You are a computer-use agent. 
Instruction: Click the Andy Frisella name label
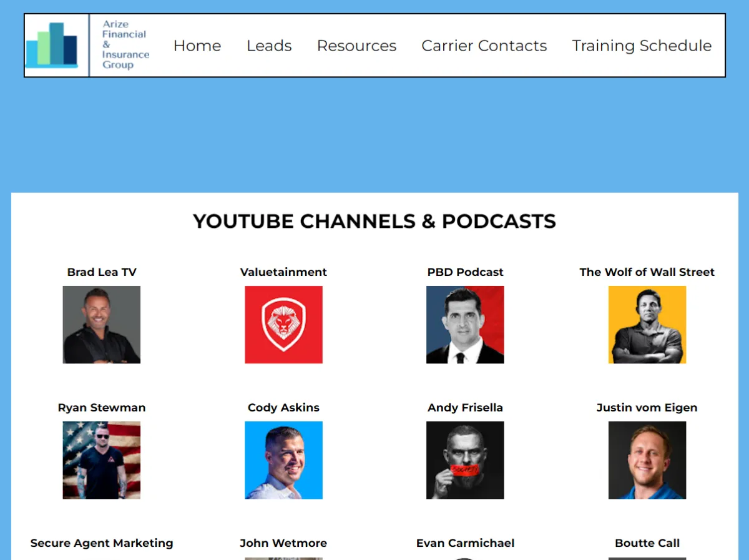point(465,408)
